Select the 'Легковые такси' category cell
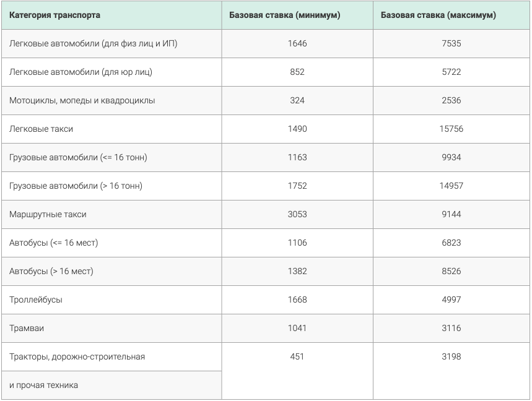532x401 pixels. coord(111,129)
